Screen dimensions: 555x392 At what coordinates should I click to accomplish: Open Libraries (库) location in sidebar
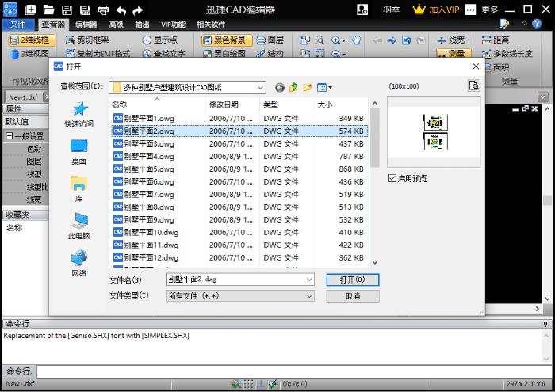click(x=78, y=188)
